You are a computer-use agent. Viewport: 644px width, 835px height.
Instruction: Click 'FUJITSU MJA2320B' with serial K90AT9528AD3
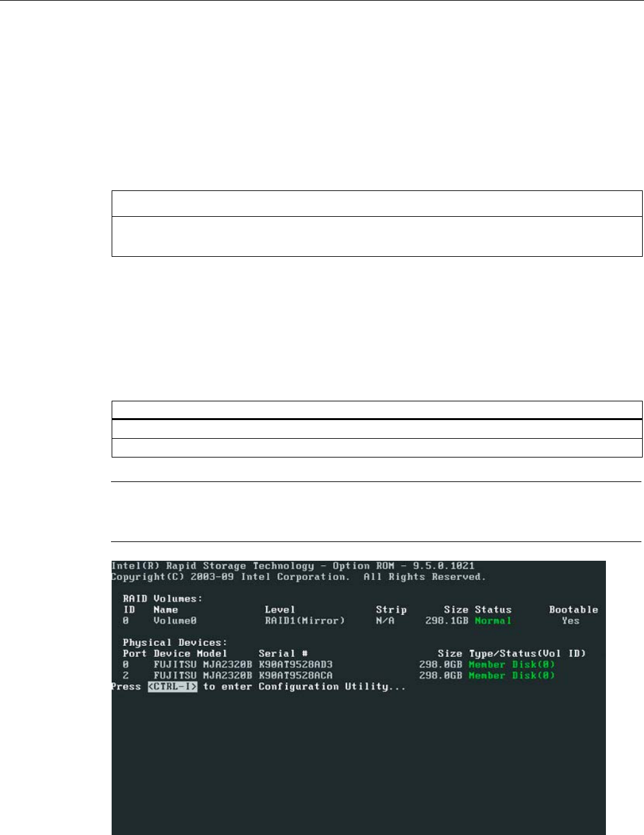[203, 665]
